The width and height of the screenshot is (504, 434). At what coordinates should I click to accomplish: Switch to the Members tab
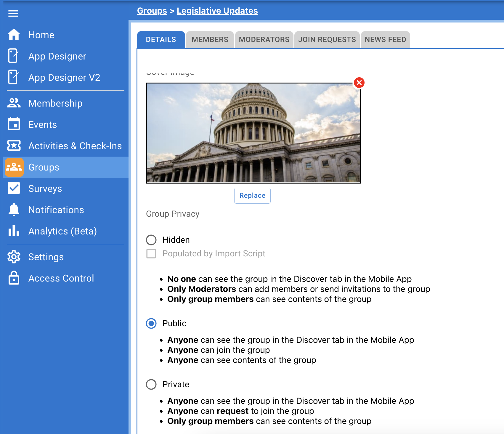210,40
